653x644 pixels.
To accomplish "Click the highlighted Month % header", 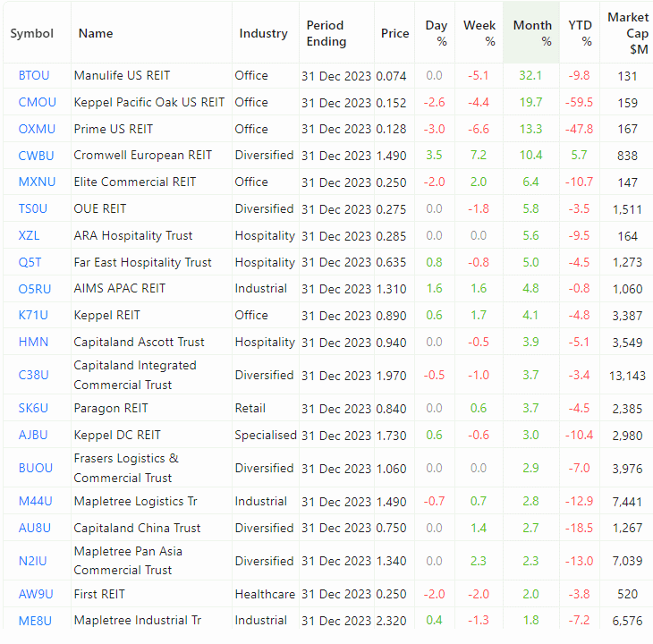I will click(532, 34).
